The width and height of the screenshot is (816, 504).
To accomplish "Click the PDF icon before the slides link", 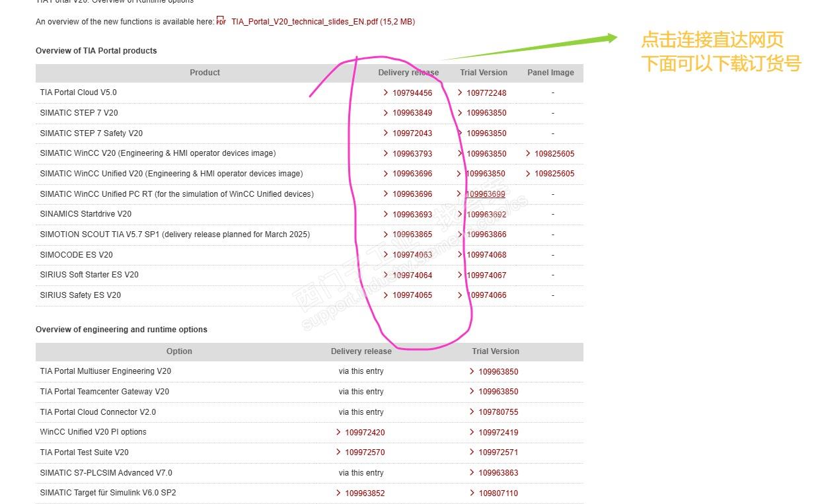I will (x=221, y=21).
